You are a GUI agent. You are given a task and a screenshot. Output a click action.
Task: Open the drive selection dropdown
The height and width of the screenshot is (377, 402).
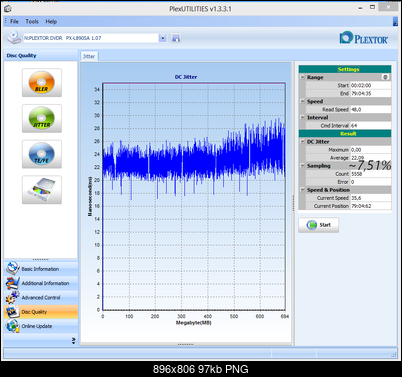tap(162, 38)
